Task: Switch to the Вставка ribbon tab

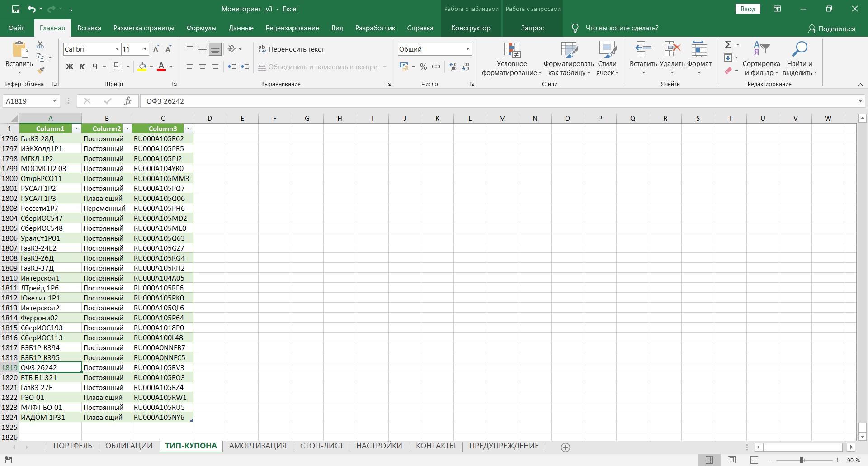Action: tap(89, 28)
